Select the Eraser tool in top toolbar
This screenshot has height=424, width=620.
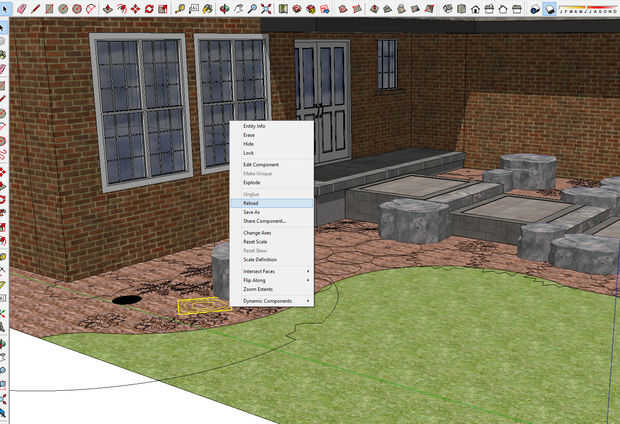pos(22,9)
